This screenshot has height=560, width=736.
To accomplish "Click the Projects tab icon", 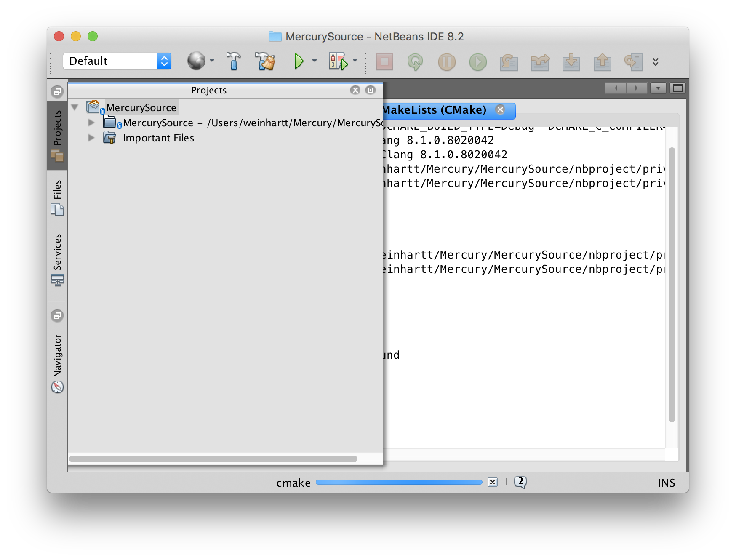I will coord(57,155).
